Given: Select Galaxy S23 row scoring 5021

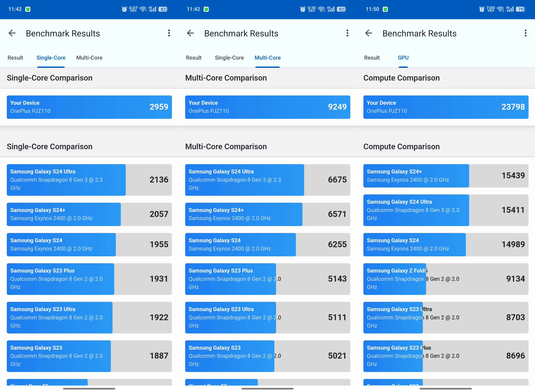Looking at the screenshot, I should [268, 356].
